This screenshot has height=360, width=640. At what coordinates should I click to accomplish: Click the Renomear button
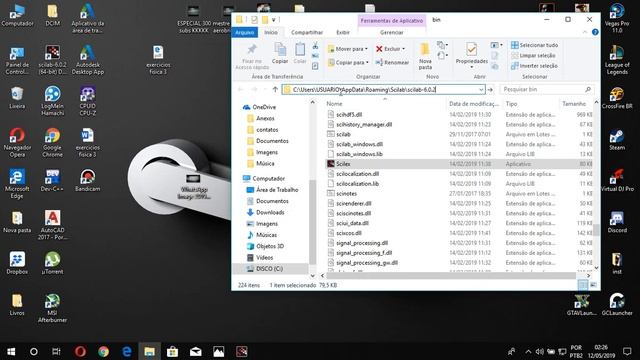click(x=392, y=62)
